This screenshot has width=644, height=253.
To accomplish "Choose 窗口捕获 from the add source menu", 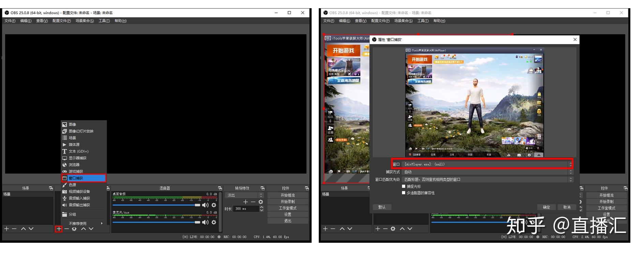I will 84,178.
